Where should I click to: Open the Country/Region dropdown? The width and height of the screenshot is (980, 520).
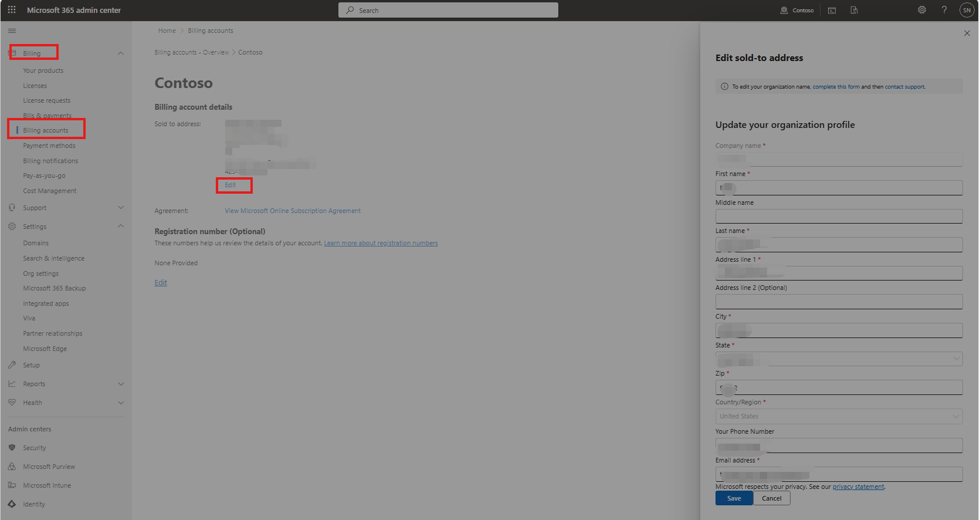pos(839,416)
